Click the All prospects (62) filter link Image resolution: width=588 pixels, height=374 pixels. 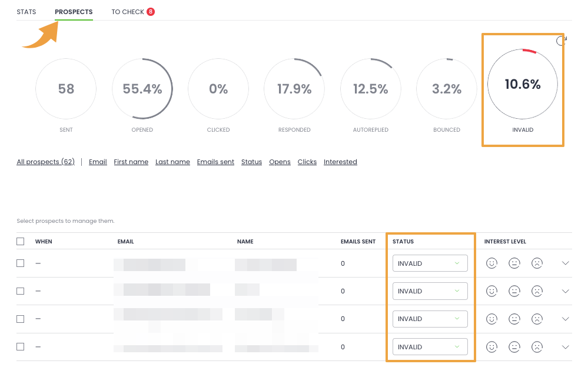coord(45,162)
